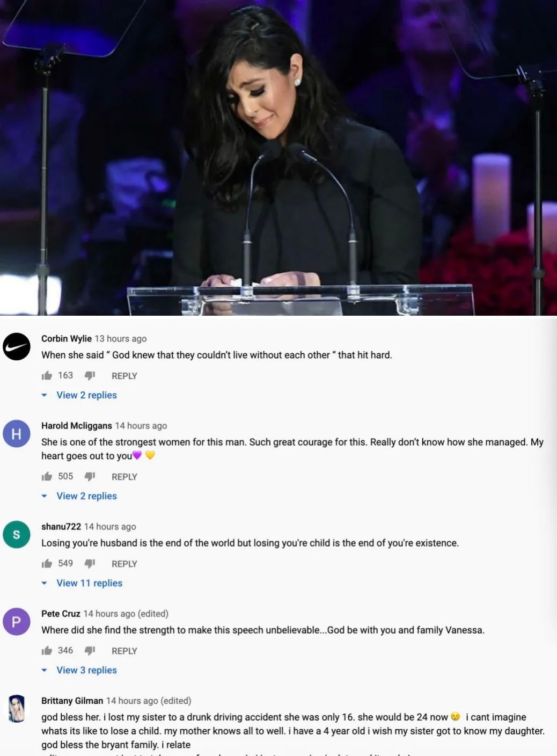Click the memorial speech video image
Screen dimensions: 557x756
(x=278, y=157)
